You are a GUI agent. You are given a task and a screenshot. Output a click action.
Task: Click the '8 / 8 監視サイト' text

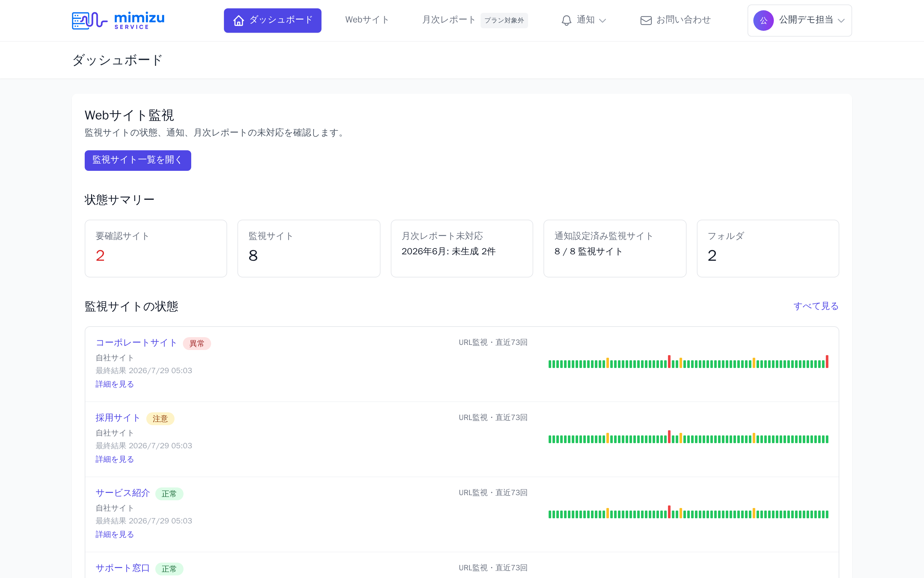588,251
